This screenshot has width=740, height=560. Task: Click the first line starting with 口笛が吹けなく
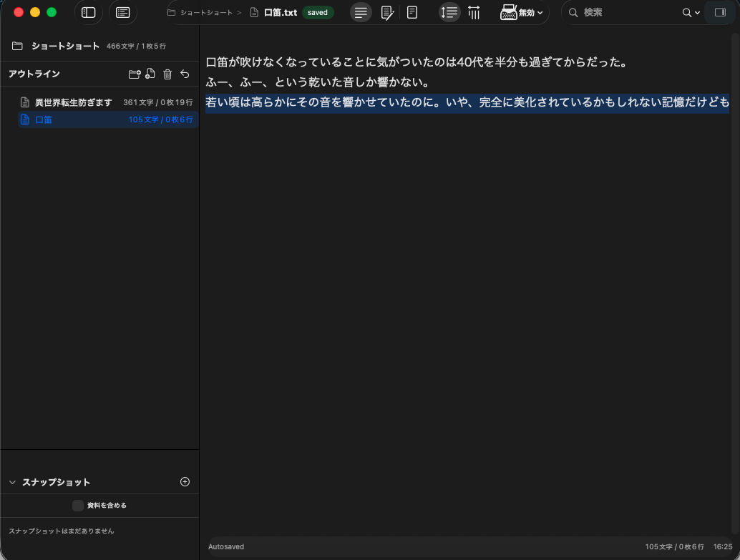click(x=417, y=62)
